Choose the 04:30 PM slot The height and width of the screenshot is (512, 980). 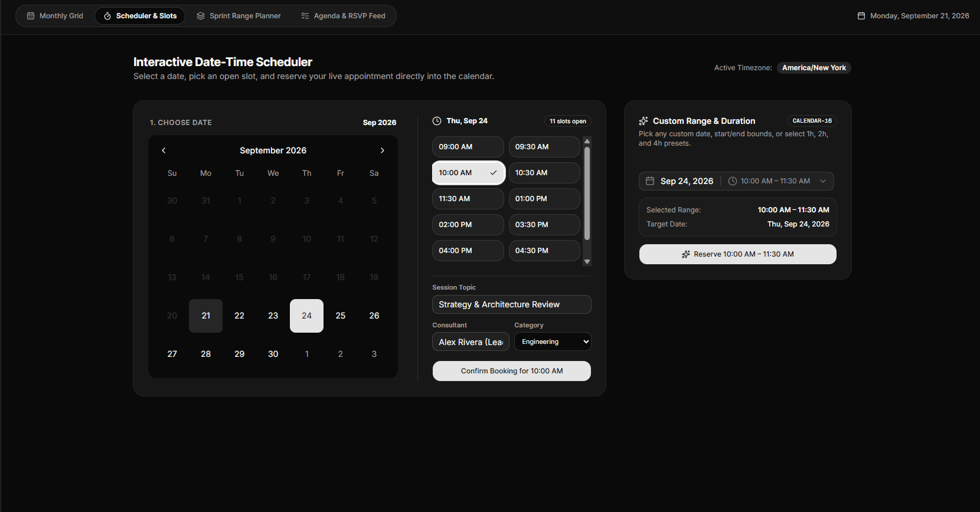click(x=544, y=251)
